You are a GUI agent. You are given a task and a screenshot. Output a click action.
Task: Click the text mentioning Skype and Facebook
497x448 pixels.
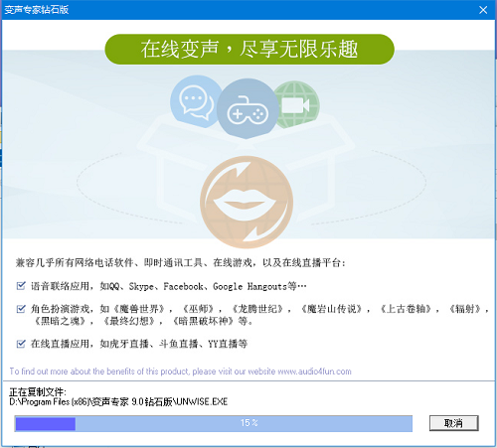(169, 286)
